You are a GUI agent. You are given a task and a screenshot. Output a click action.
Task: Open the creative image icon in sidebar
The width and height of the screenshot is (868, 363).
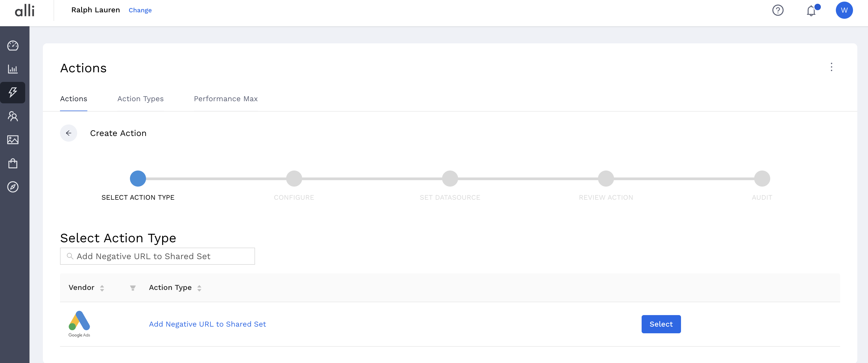click(x=13, y=140)
